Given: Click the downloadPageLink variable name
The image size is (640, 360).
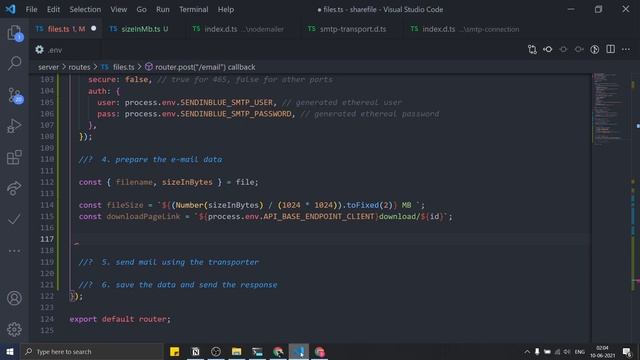Looking at the screenshot, I should click(x=143, y=216).
